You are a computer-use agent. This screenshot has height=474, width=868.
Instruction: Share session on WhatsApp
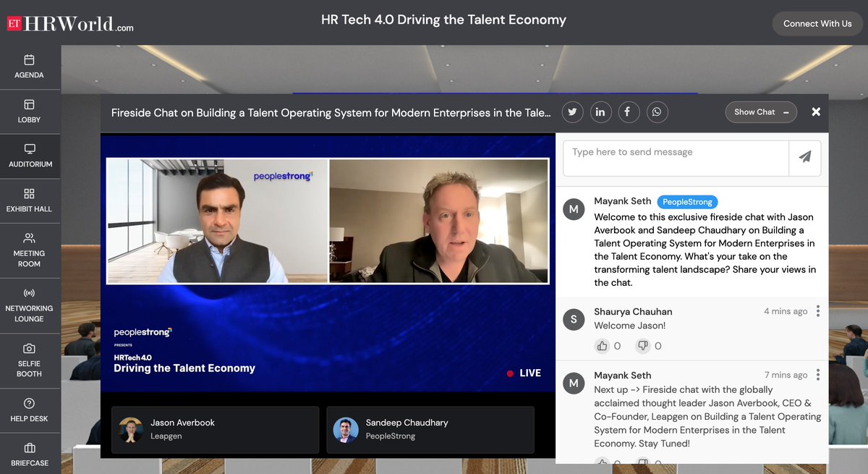tap(657, 112)
